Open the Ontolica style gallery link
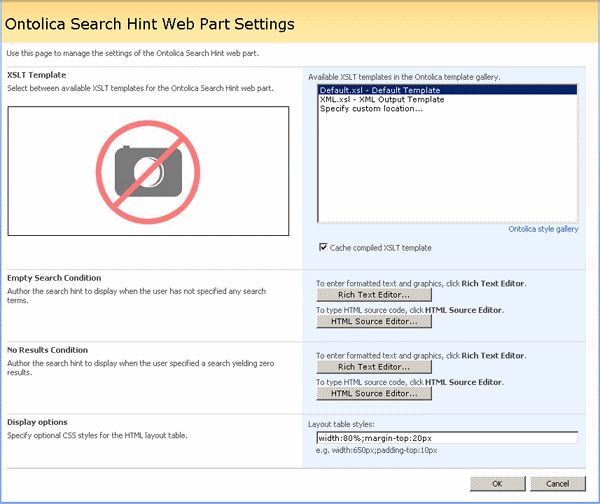600x504 pixels. click(x=543, y=229)
